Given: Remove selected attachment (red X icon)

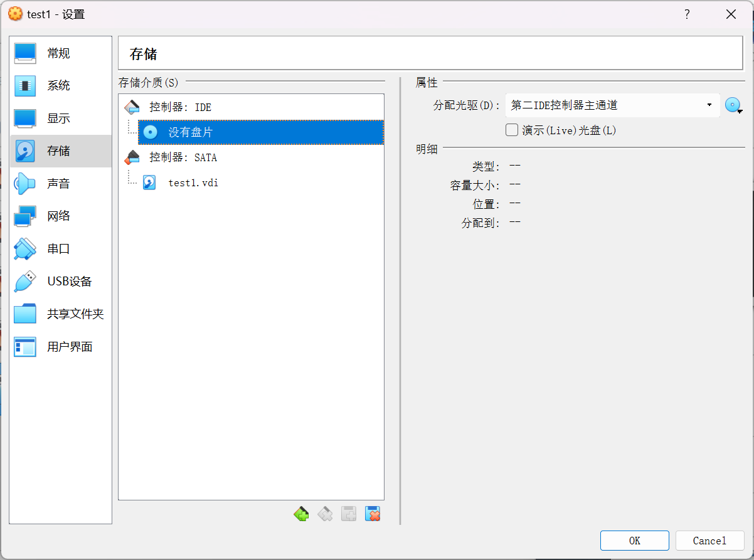Looking at the screenshot, I should click(373, 515).
